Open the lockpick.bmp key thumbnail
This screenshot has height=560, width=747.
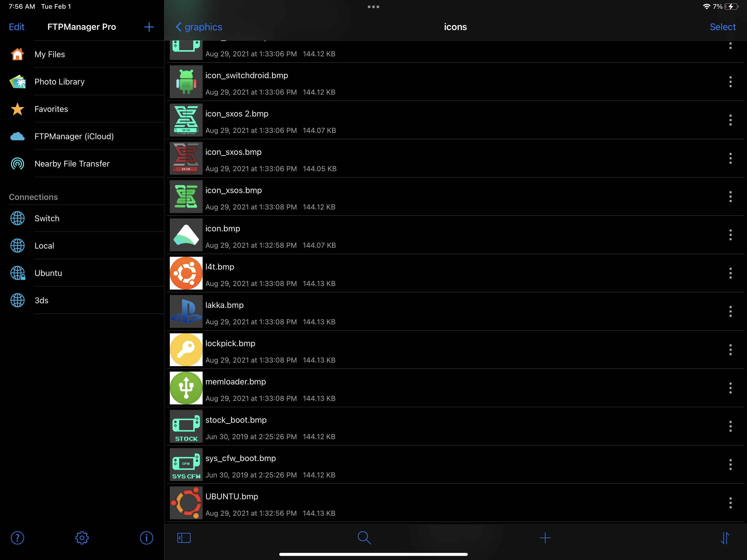186,349
